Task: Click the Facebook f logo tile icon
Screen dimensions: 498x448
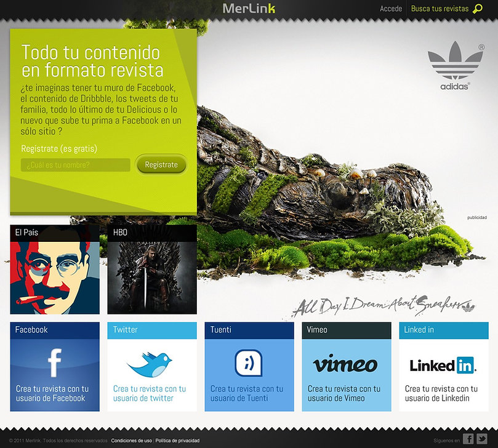Action: pyautogui.click(x=55, y=362)
